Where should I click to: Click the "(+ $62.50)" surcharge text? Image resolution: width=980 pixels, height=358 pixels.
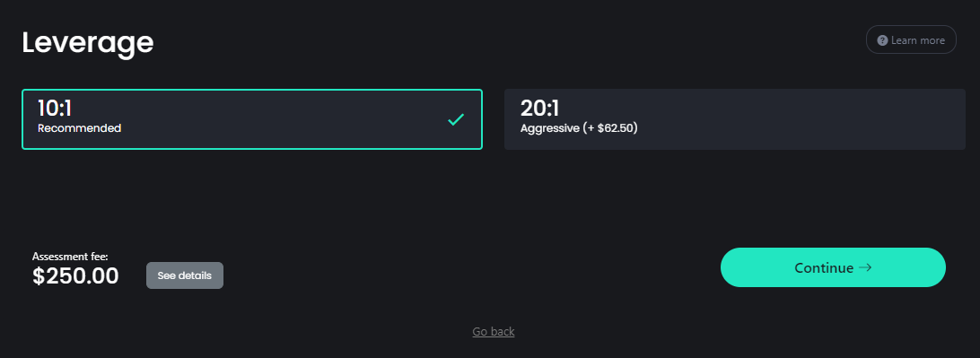[610, 128]
